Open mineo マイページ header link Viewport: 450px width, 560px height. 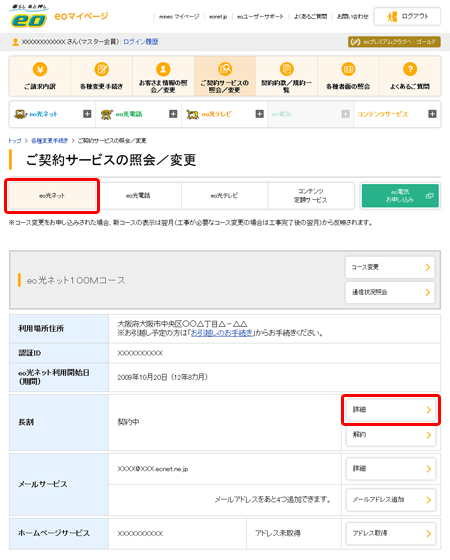click(179, 16)
